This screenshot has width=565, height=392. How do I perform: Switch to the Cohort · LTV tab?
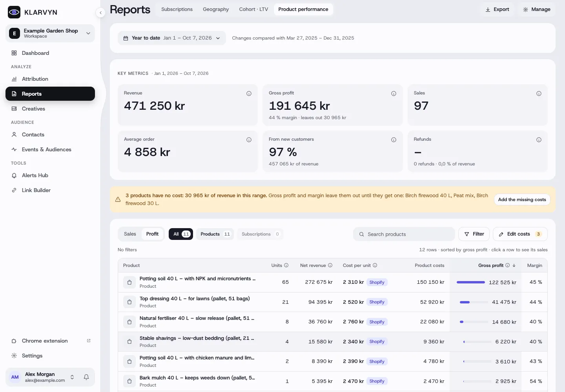[x=253, y=9]
